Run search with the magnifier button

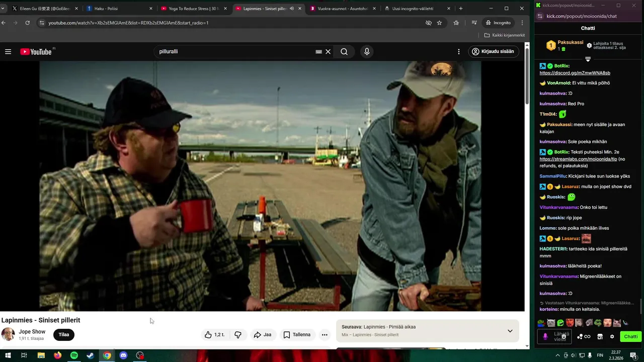(344, 51)
